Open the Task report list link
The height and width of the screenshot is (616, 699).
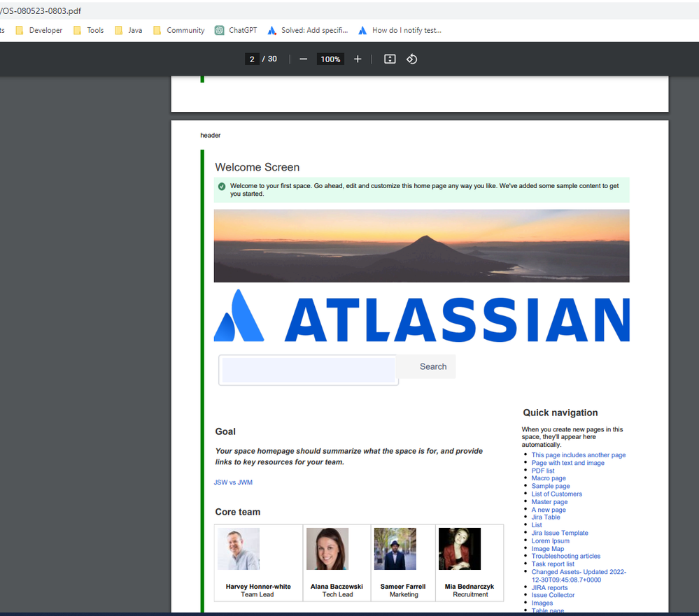pyautogui.click(x=553, y=564)
